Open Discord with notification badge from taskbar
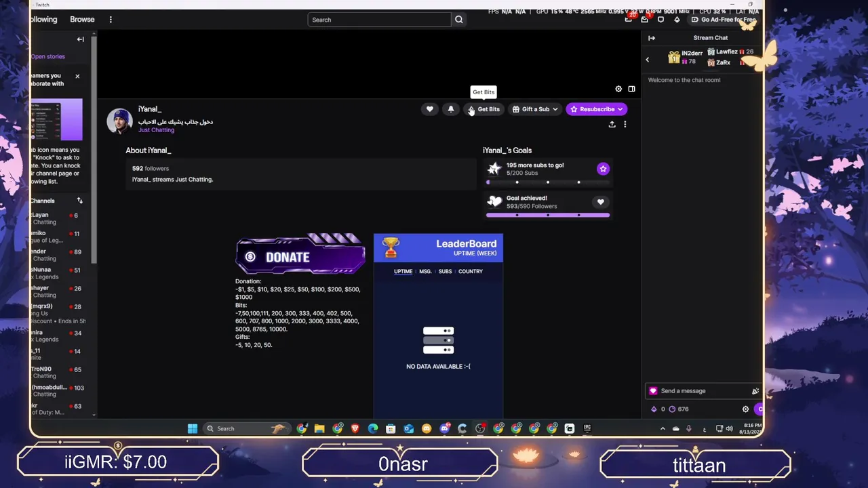This screenshot has width=868, height=488. click(444, 428)
